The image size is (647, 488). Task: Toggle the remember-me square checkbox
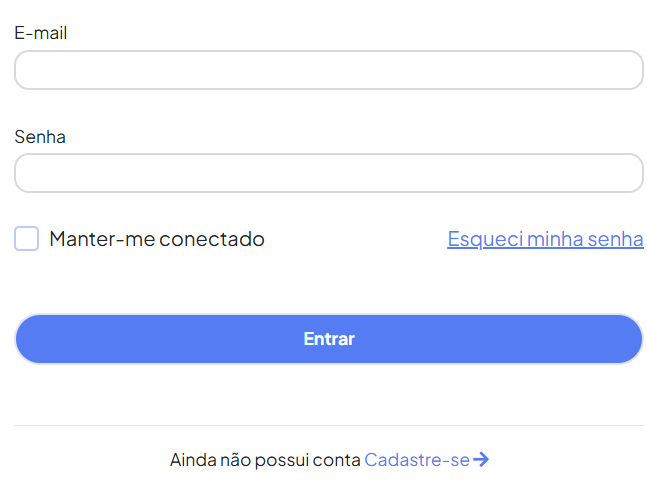[x=27, y=239]
